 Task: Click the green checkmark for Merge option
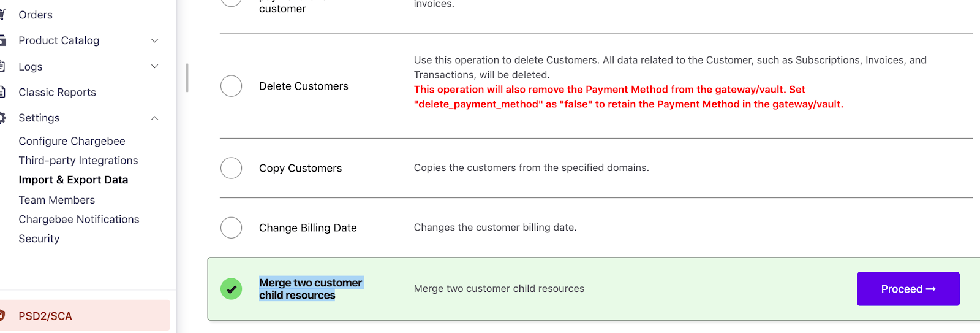click(x=231, y=289)
